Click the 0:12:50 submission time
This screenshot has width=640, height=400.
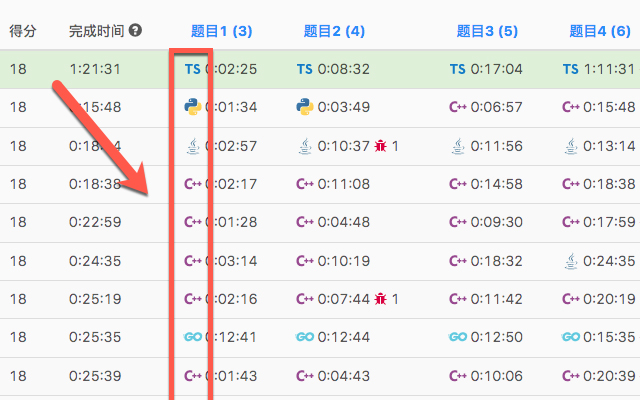tap(496, 337)
